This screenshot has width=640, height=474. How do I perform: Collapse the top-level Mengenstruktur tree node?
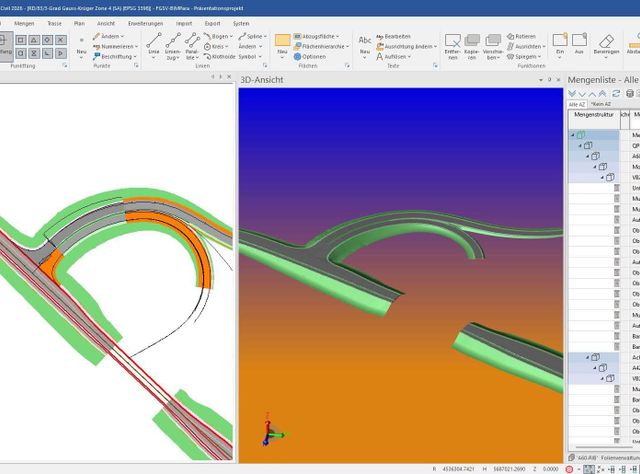[573, 135]
